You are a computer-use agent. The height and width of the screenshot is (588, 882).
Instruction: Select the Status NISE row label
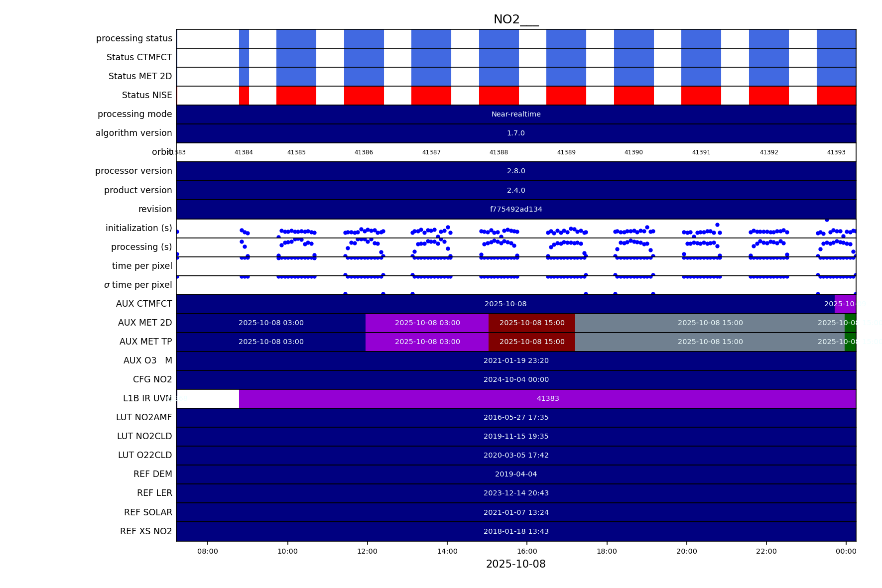[147, 95]
